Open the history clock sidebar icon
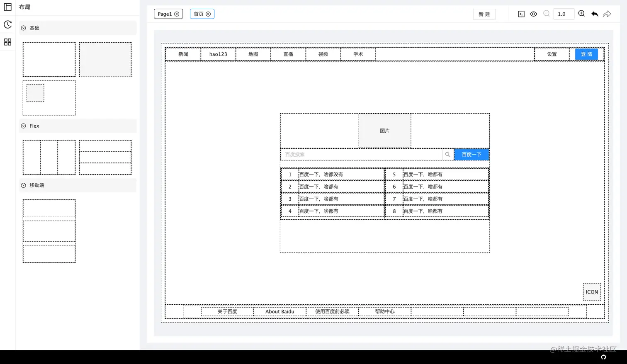The height and width of the screenshot is (364, 627). pos(7,24)
